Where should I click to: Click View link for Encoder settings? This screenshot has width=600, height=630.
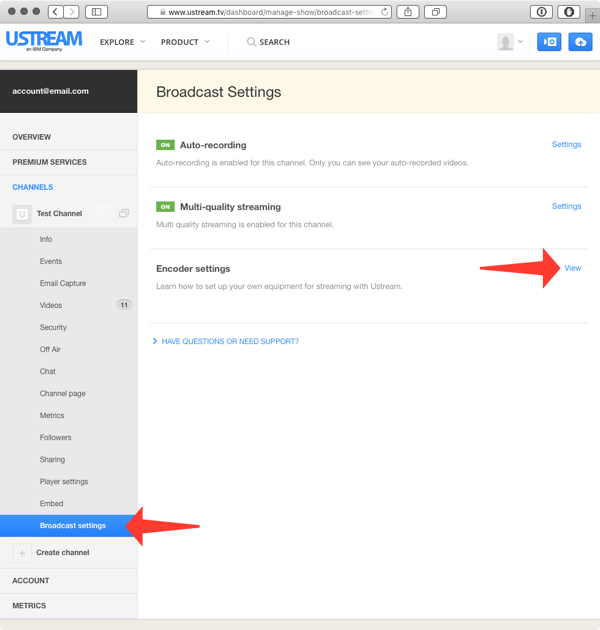pos(572,268)
